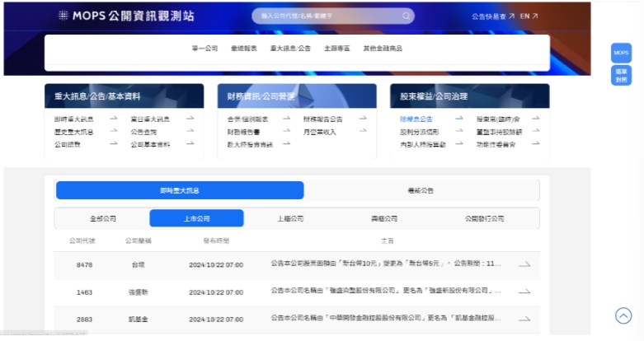Click the arrow beside 董監事持股餘額

tap(536, 131)
